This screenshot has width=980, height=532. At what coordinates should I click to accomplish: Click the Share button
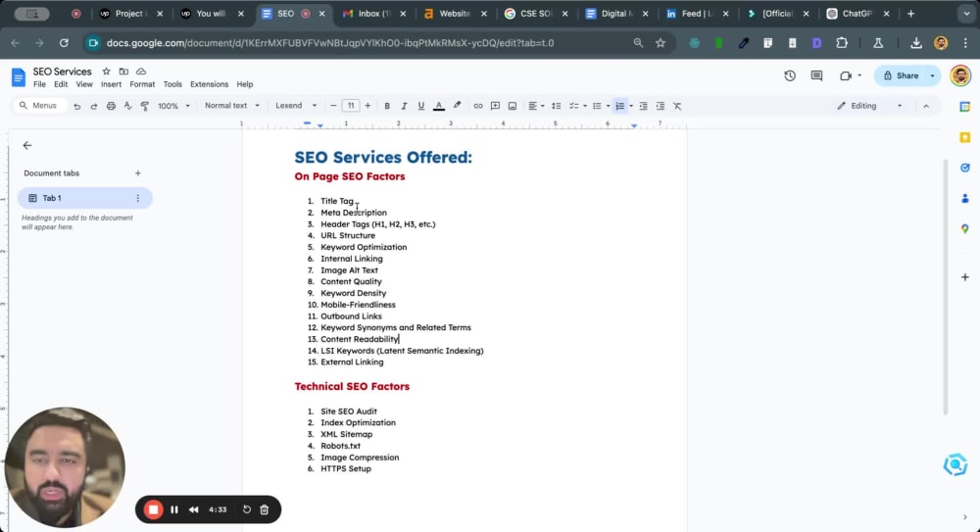900,75
